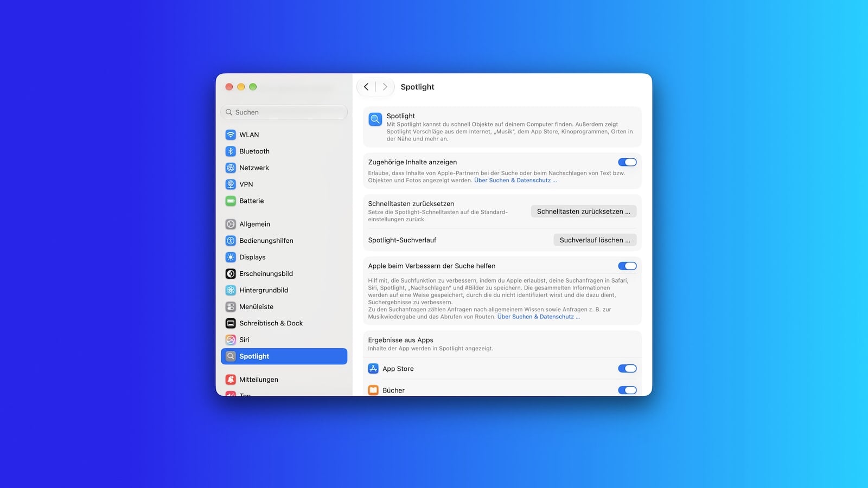Select Netzwerk in the sidebar
The height and width of the screenshot is (488, 868).
pyautogui.click(x=284, y=168)
